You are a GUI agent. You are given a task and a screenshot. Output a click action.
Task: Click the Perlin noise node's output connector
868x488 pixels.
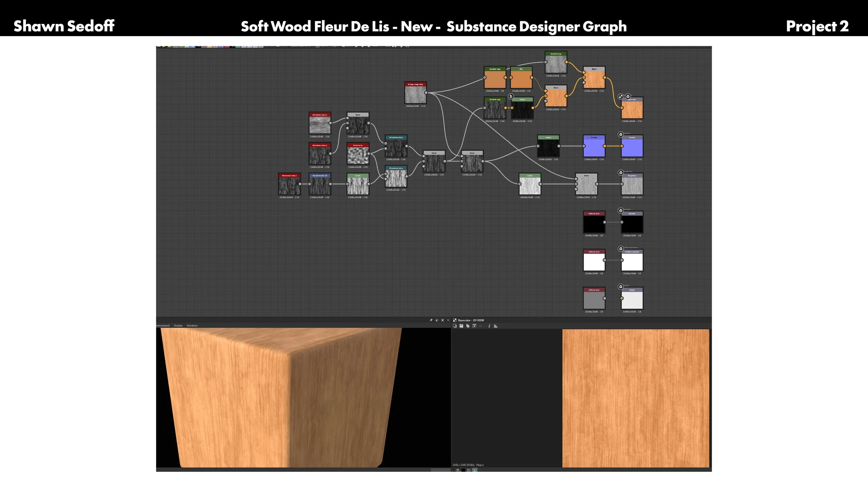pos(369,153)
